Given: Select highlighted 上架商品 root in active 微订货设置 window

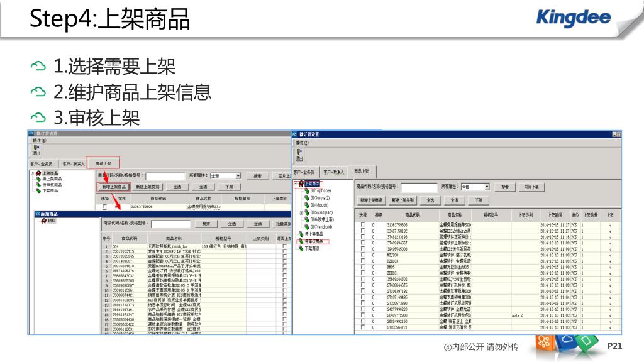Looking at the screenshot, I should click(x=312, y=184).
